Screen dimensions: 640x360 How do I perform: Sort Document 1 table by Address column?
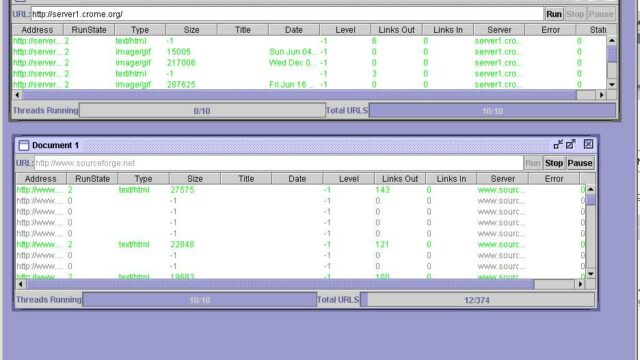(41, 179)
